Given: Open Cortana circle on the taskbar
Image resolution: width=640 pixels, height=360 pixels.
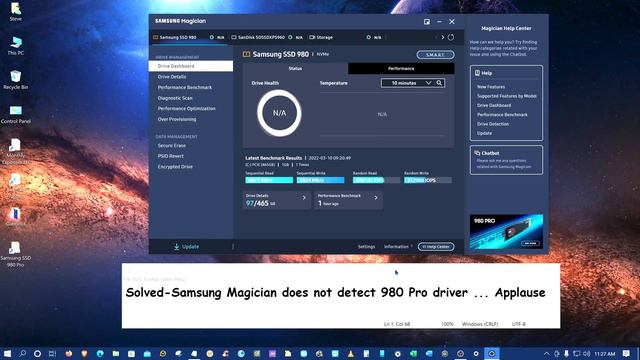Looking at the screenshot, I should point(37,353).
